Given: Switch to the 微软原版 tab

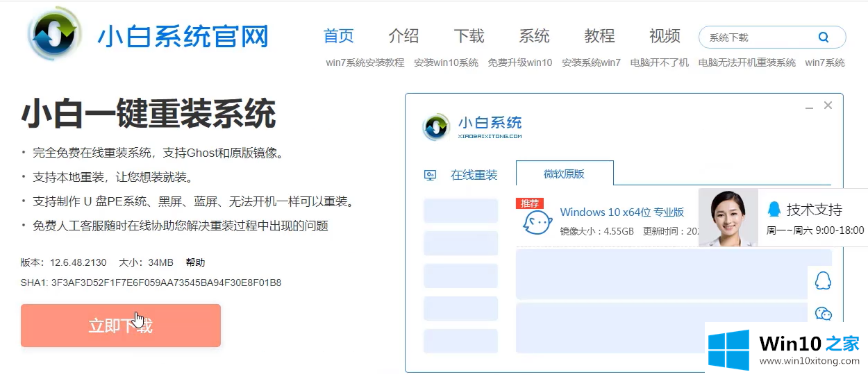Looking at the screenshot, I should click(565, 174).
